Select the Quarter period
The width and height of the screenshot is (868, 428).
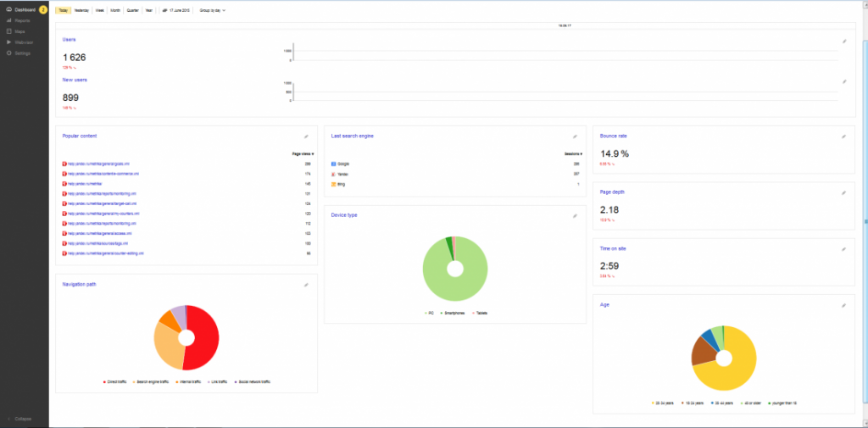pyautogui.click(x=133, y=10)
